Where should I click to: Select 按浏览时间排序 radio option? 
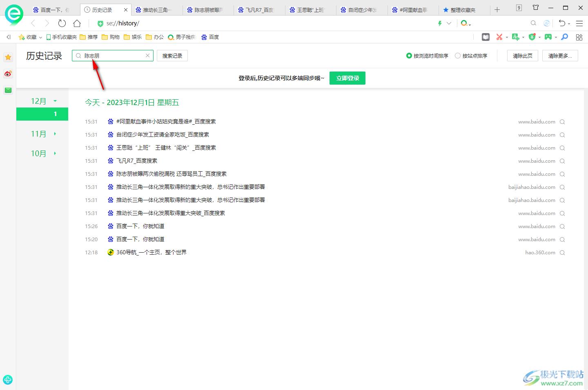pos(427,56)
